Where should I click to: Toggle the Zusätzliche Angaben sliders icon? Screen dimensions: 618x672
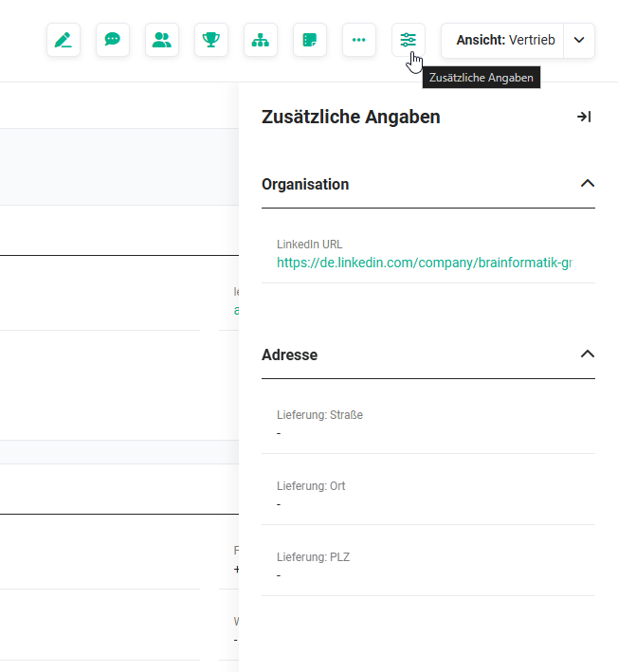tap(409, 40)
